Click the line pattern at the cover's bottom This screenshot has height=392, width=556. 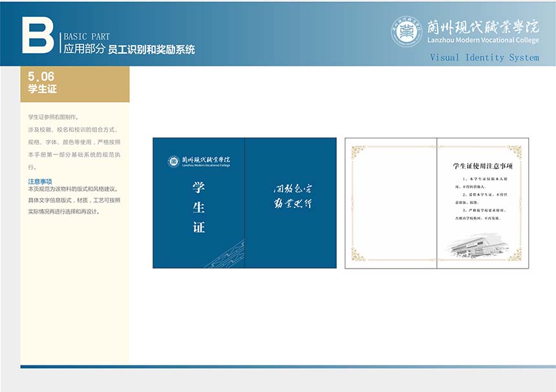click(x=224, y=256)
